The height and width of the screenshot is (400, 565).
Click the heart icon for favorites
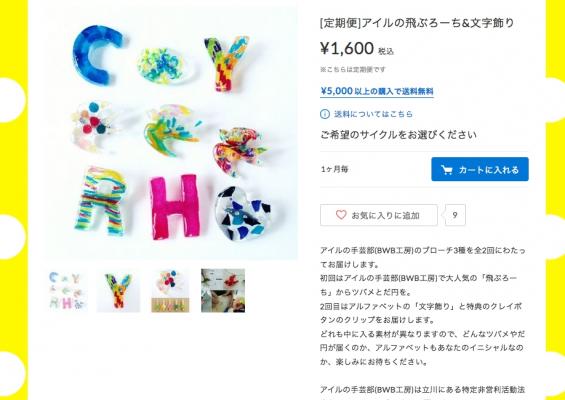[341, 215]
